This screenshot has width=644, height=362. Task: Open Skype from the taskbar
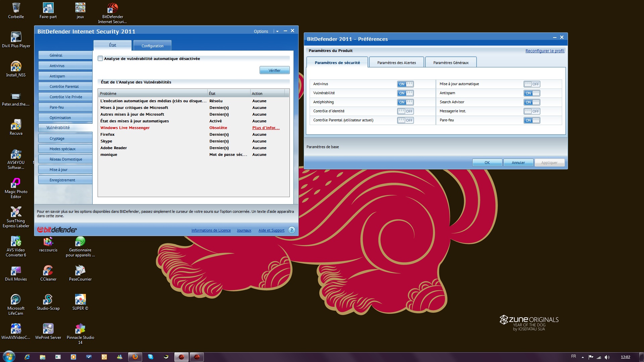tap(151, 357)
